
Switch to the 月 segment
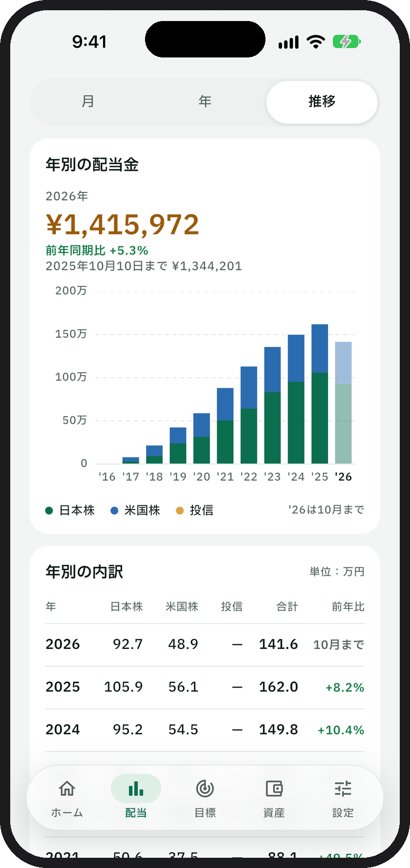(x=88, y=102)
